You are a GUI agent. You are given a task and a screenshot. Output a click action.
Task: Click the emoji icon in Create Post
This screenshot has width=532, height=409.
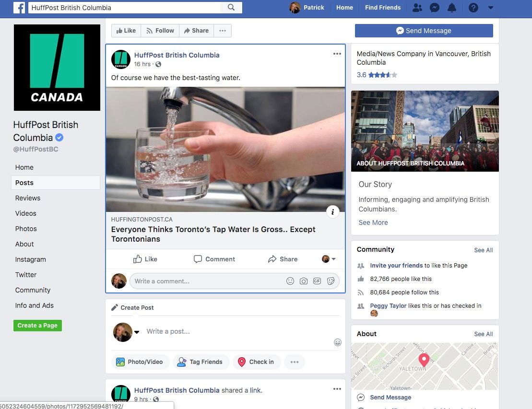pyautogui.click(x=338, y=342)
